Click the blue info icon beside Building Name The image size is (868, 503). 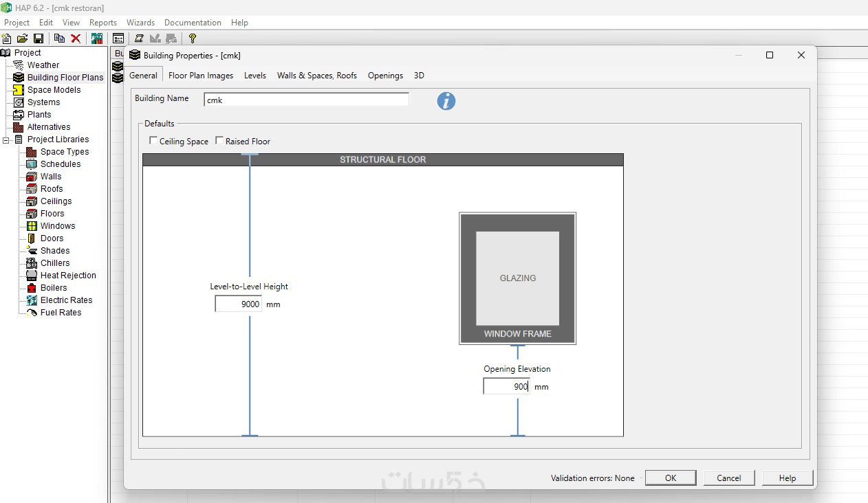pyautogui.click(x=446, y=101)
